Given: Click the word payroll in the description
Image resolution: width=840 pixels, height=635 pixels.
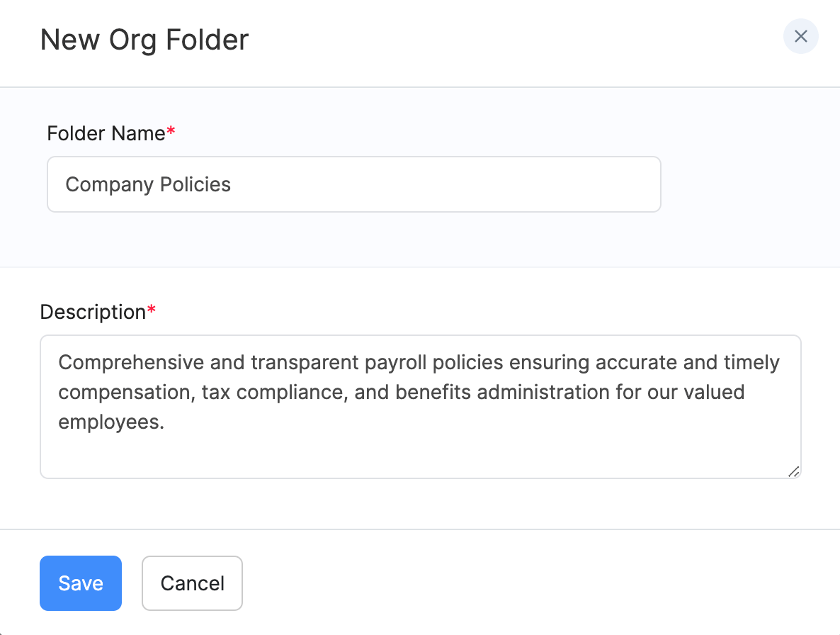Looking at the screenshot, I should click(394, 363).
